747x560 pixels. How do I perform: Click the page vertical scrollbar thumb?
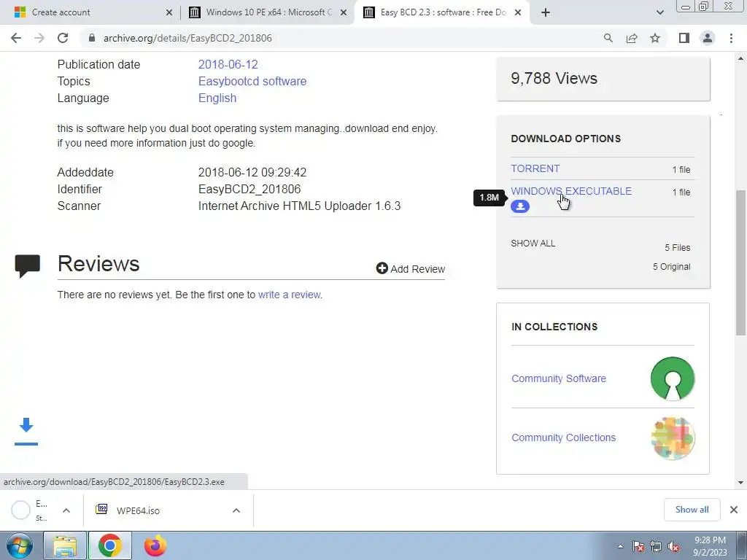(741, 262)
